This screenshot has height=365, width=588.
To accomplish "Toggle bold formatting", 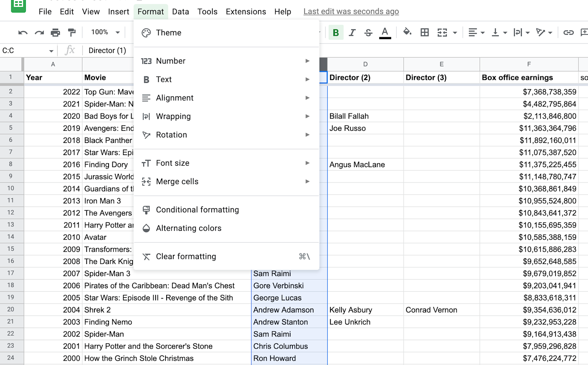I will click(336, 33).
